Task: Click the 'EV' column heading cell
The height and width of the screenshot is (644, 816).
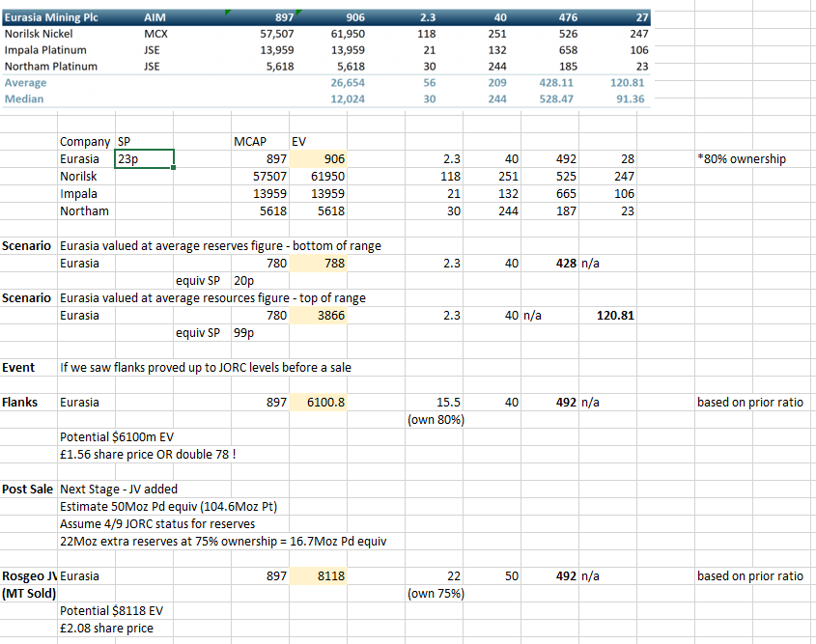Action: click(298, 142)
